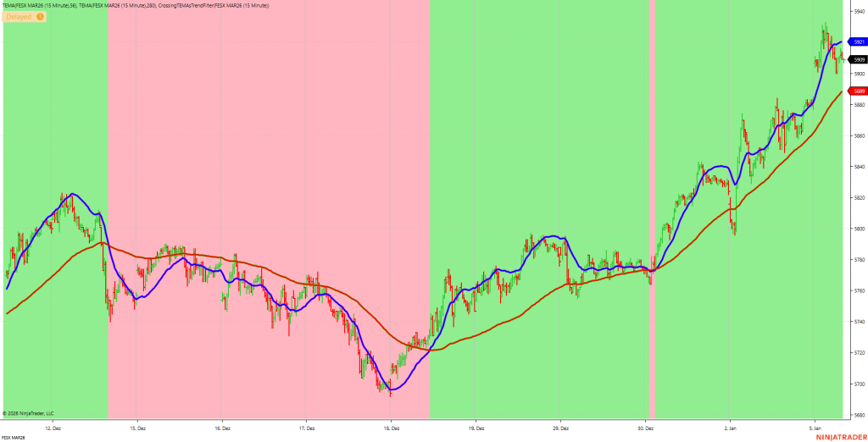Screen dimensions: 868x442
Task: Click the NinjaTrader copyright notice
Action: [x=28, y=413]
